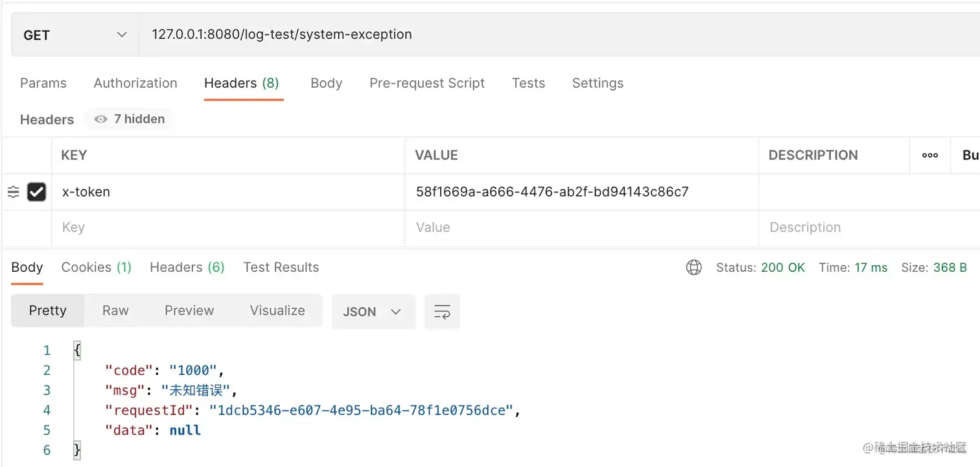Click the globe network icon beside Status
The height and width of the screenshot is (467, 980).
[694, 268]
